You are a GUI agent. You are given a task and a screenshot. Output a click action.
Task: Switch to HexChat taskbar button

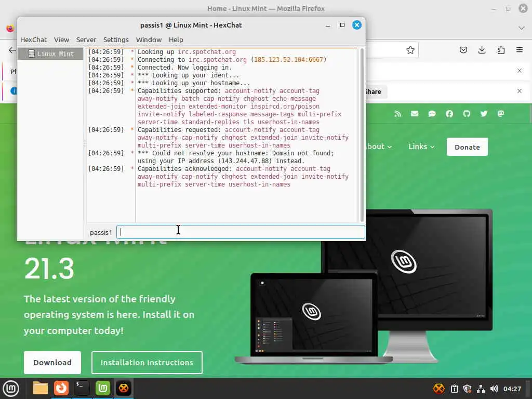pyautogui.click(x=124, y=388)
